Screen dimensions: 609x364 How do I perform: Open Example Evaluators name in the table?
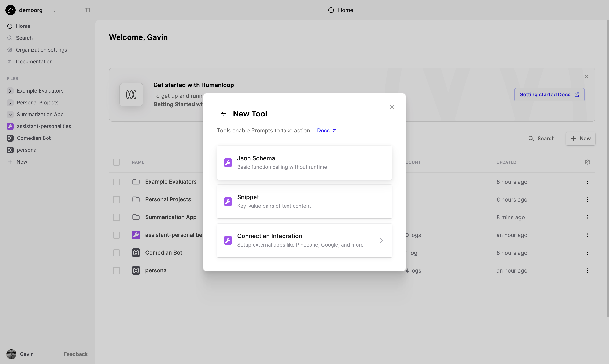(171, 182)
